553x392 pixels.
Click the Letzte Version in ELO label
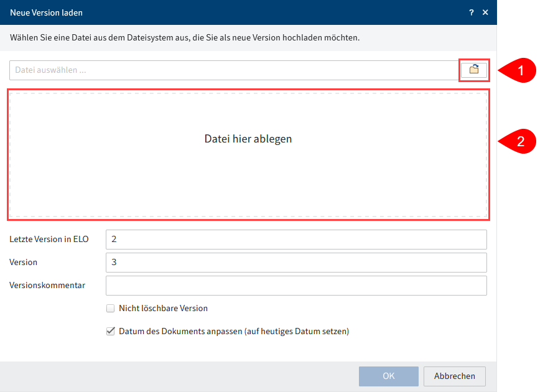[x=49, y=239]
